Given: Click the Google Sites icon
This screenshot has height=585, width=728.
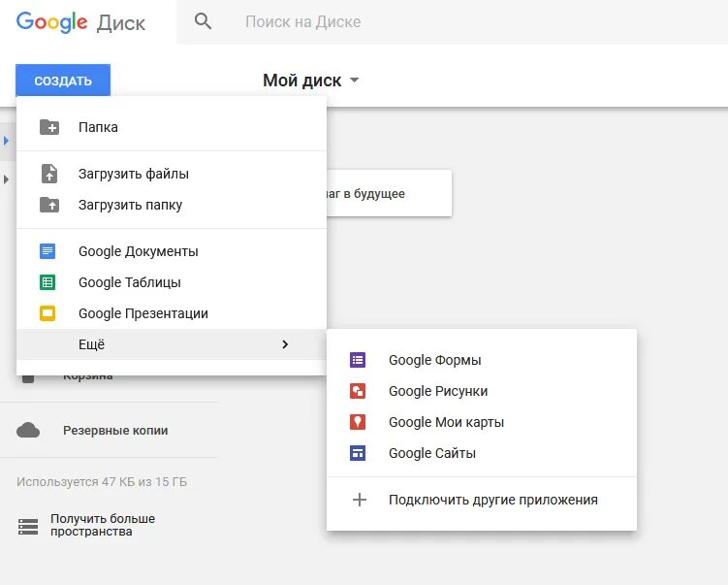Looking at the screenshot, I should click(358, 453).
